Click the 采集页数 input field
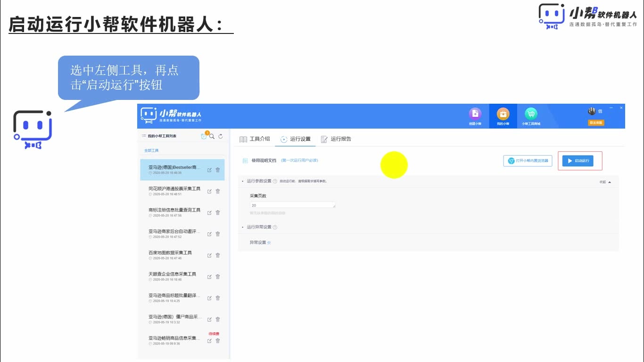Image resolution: width=644 pixels, height=362 pixels. click(293, 206)
